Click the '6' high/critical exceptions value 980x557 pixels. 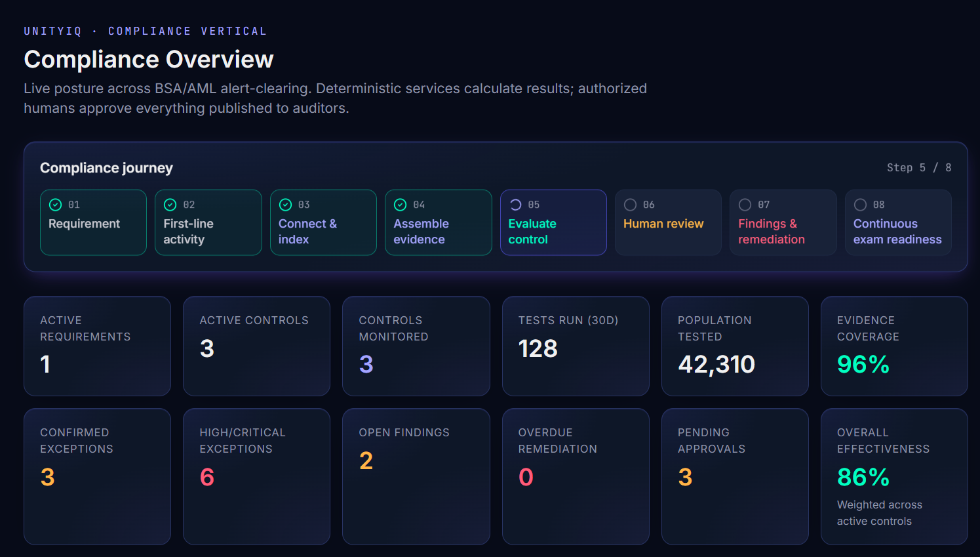click(x=207, y=477)
